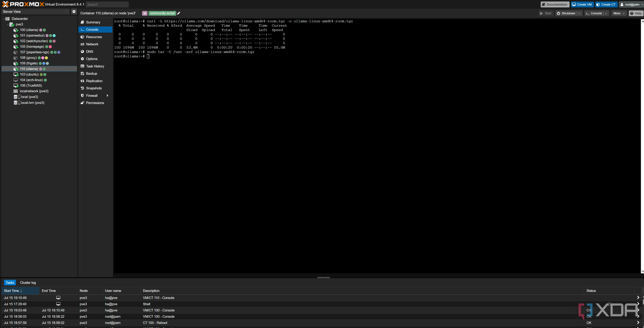
Task: Open the Console dropdown arrow
Action: (x=606, y=13)
